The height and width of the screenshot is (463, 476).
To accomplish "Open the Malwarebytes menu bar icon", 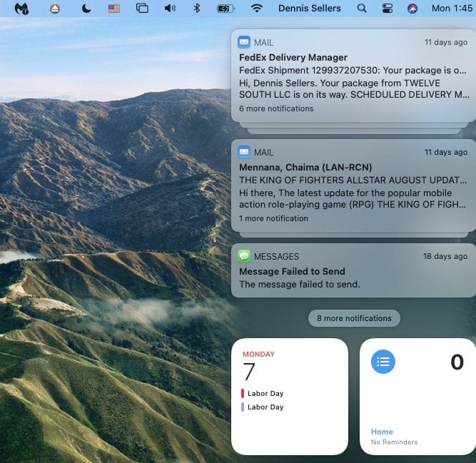I will (22, 9).
